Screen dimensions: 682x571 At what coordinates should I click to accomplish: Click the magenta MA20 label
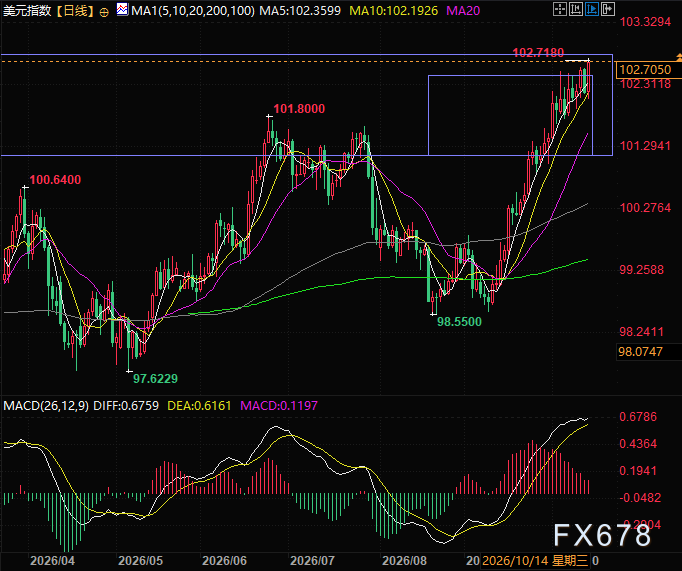point(463,10)
